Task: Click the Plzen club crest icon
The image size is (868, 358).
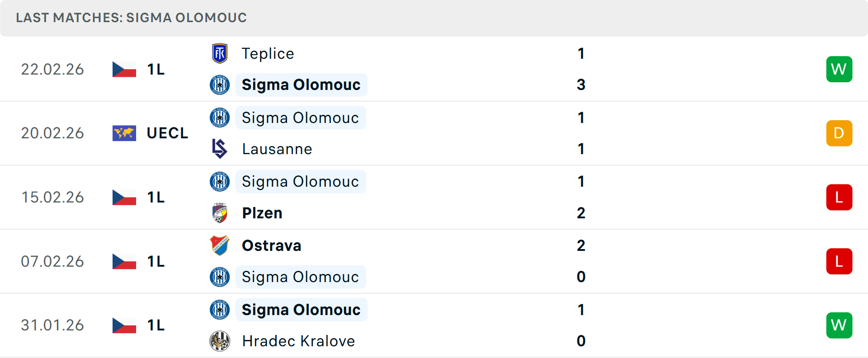Action: point(220,213)
